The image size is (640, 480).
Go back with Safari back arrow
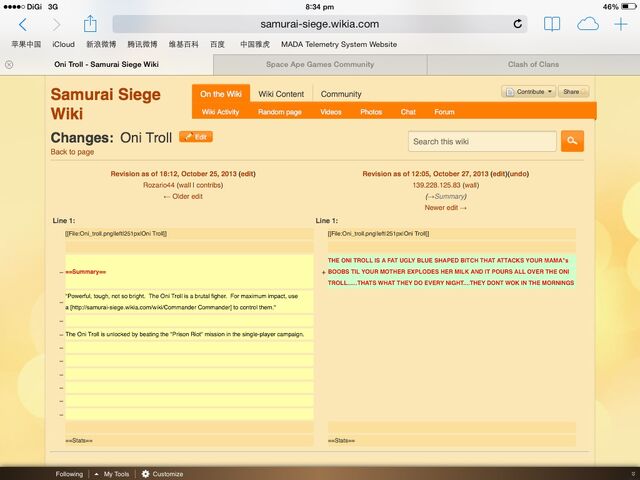23,25
